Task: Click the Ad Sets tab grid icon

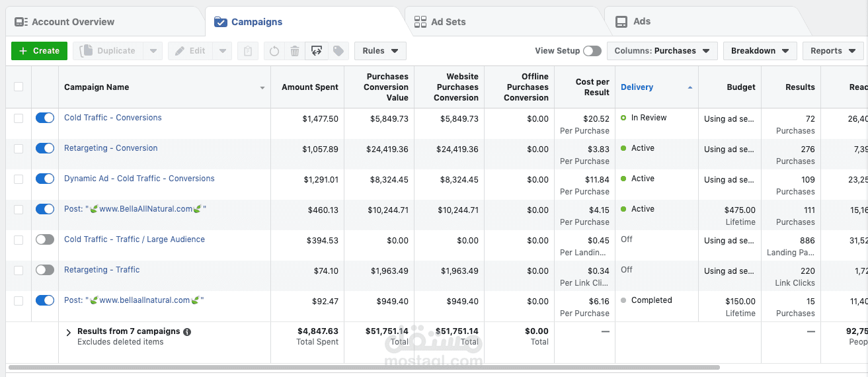Action: [420, 22]
